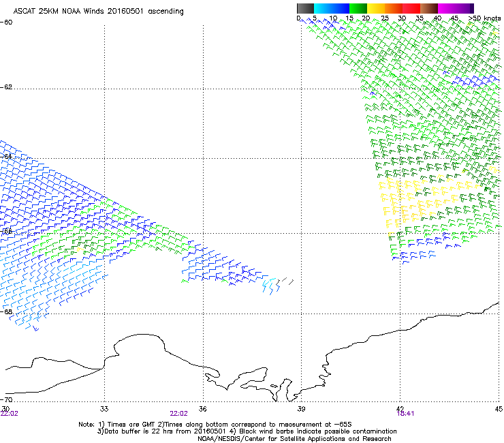Click the cyan-blue 5-15 knots color band

coord(332,8)
